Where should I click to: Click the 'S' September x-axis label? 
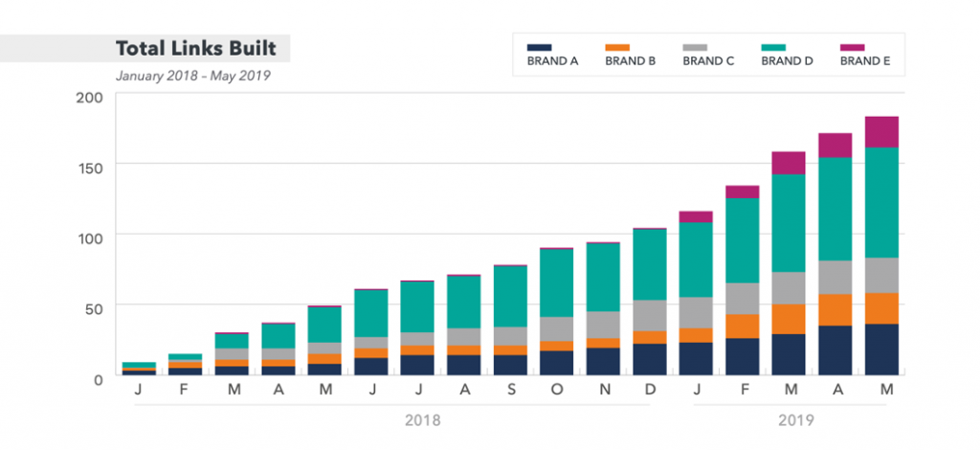point(510,391)
